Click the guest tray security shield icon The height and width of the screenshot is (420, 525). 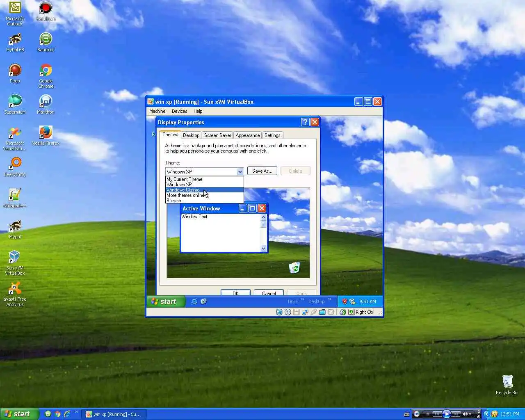tap(345, 301)
